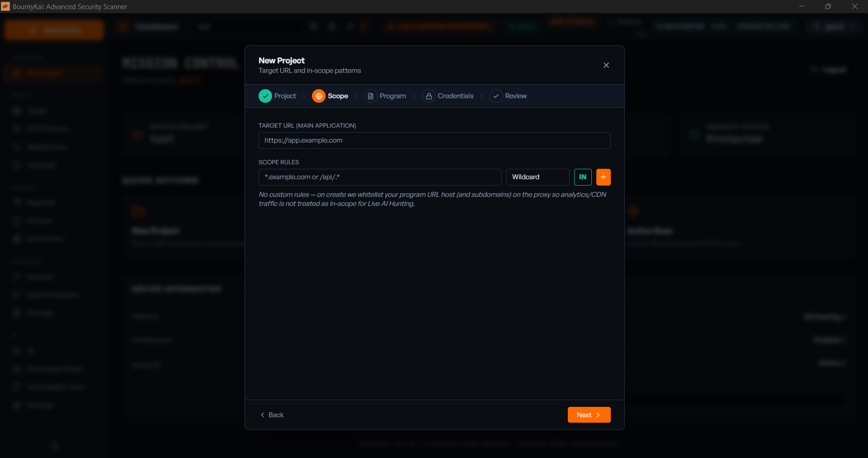Restore down the BountyKai window

(828, 6)
